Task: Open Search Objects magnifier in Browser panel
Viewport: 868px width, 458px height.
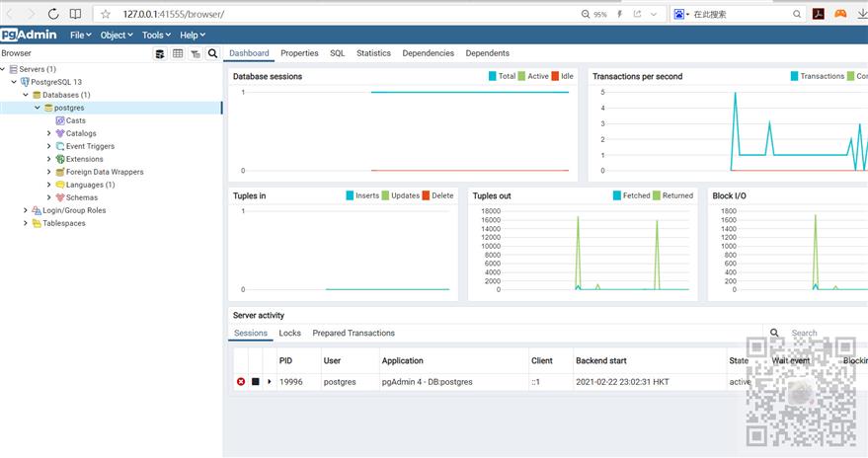Action: 212,53
